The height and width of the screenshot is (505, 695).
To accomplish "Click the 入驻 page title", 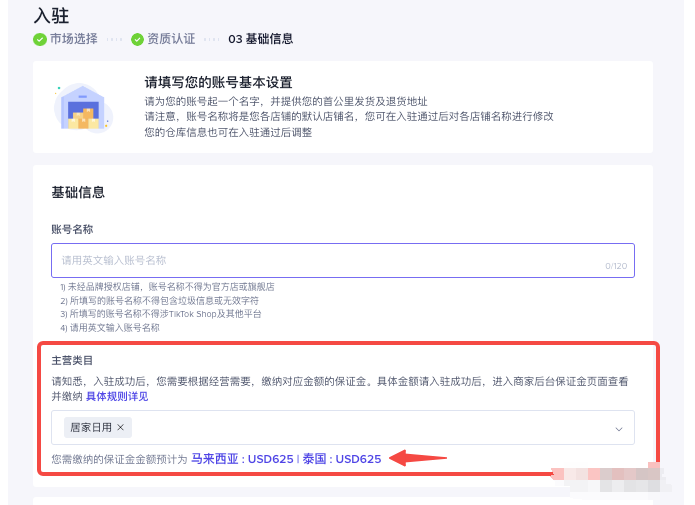I will pos(51,16).
